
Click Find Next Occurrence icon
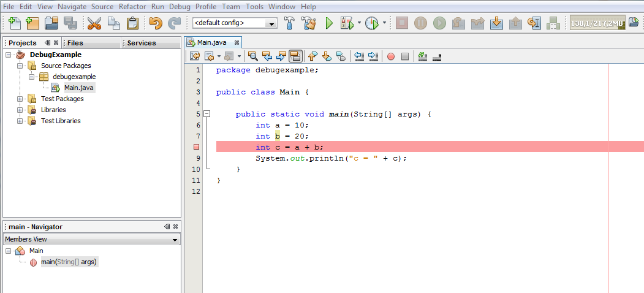click(281, 56)
